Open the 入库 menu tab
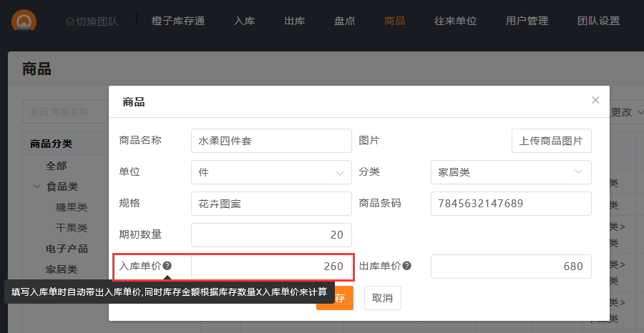This screenshot has width=644, height=333. [244, 21]
